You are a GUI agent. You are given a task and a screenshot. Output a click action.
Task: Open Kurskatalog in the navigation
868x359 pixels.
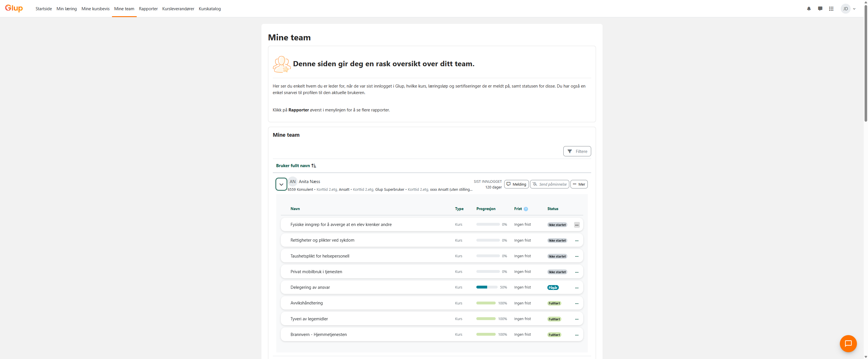pyautogui.click(x=209, y=9)
